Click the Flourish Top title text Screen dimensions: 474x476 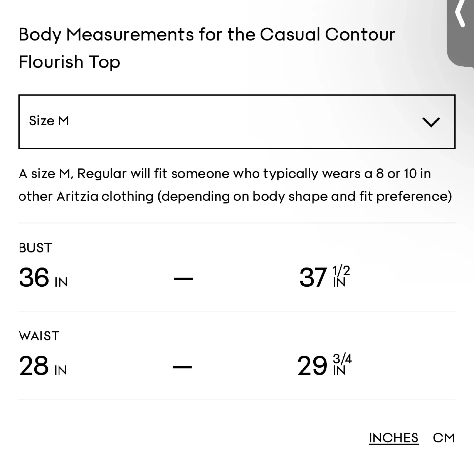click(69, 62)
